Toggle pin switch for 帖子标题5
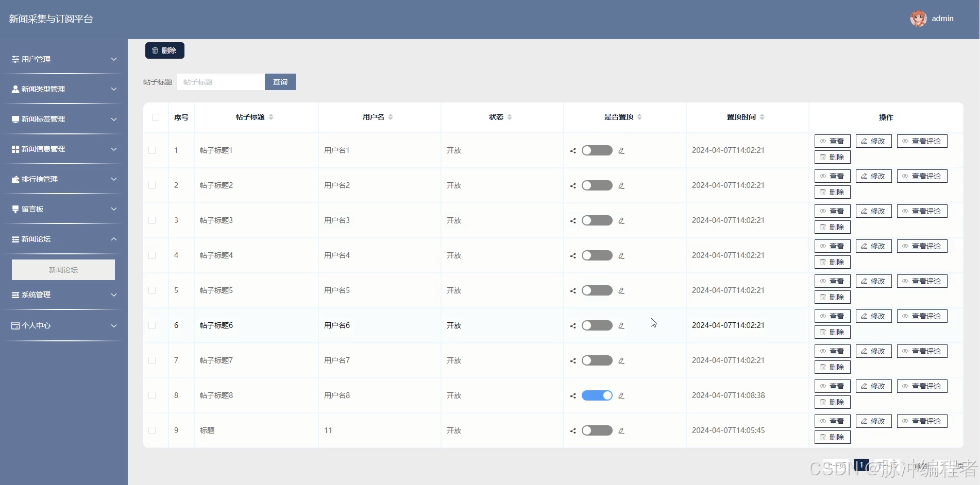Viewport: 980px width, 485px height. pos(597,290)
